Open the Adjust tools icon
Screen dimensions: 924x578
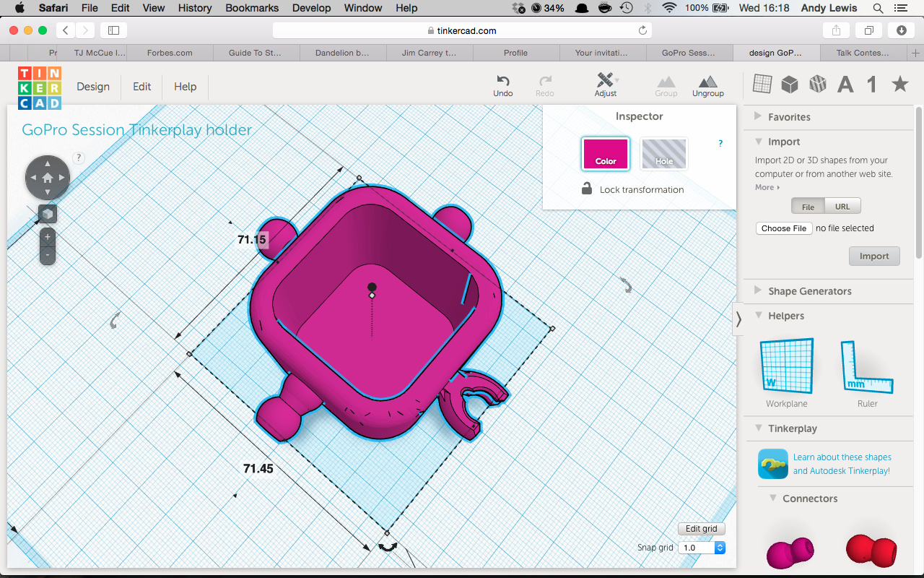point(605,80)
